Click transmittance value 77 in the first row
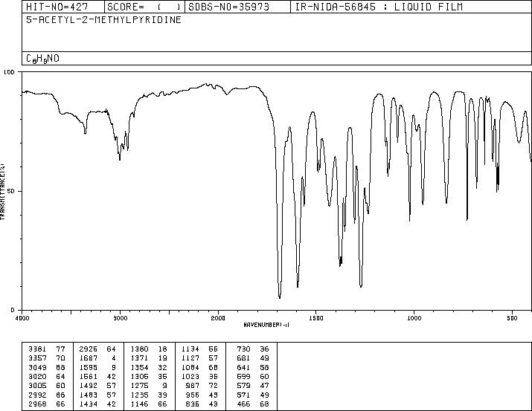The image size is (532, 411). (60, 349)
